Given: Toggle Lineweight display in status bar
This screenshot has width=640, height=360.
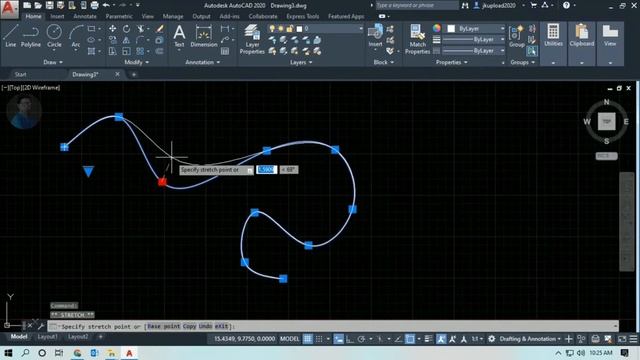Looking at the screenshot, I should click(x=428, y=339).
